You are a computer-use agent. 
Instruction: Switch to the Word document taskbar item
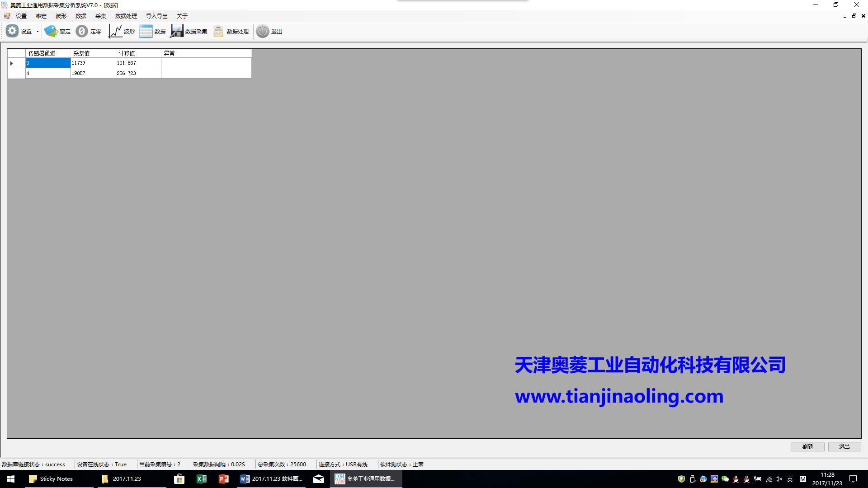[x=271, y=479]
